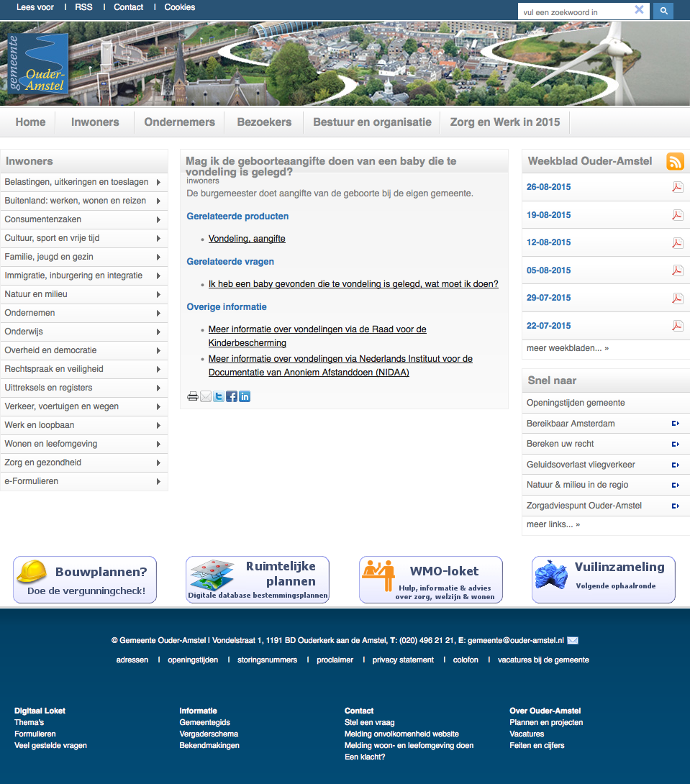Open Werk en loopbaan menu item
690x784 pixels.
(40, 425)
